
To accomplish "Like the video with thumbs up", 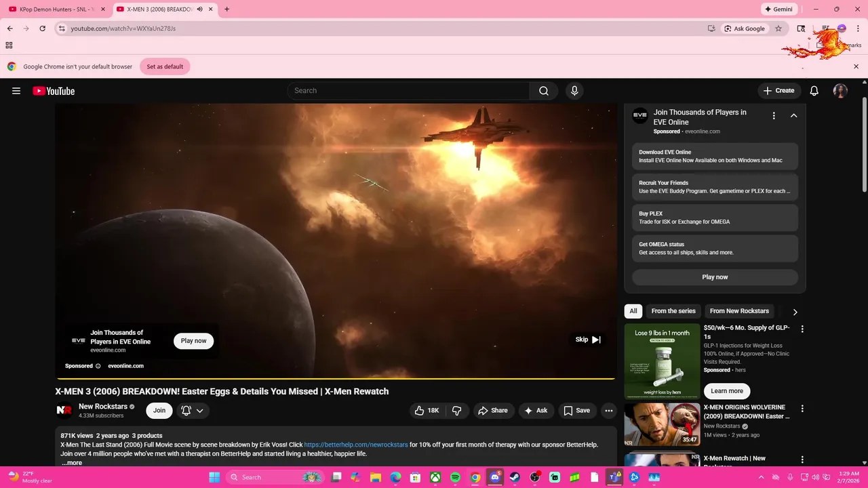I will [427, 411].
